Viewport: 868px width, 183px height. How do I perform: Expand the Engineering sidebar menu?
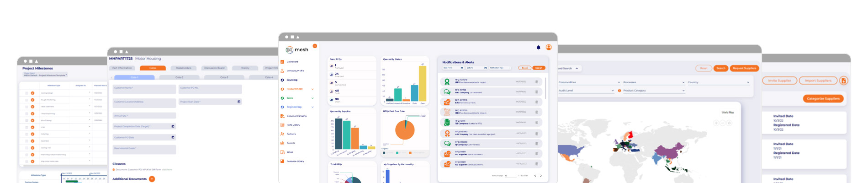(x=312, y=107)
